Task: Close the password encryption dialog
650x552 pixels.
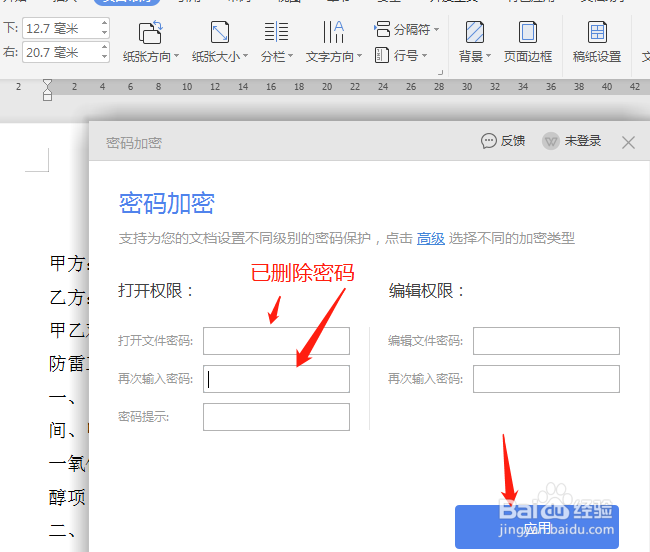Action: click(628, 143)
